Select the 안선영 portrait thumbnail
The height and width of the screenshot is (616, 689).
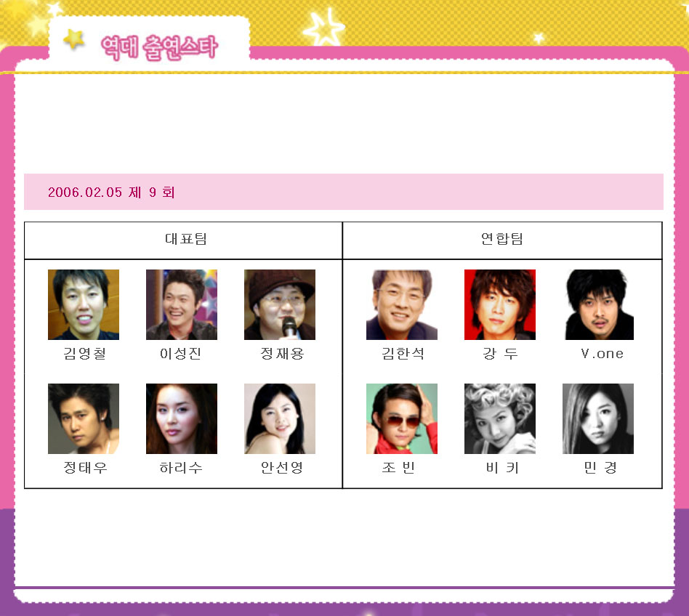coord(280,419)
